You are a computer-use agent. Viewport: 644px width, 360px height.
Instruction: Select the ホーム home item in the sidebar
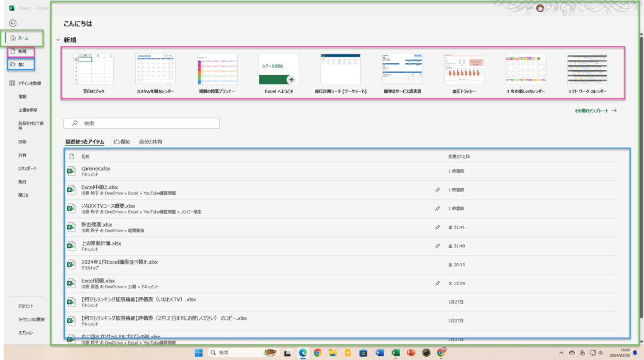(23, 38)
